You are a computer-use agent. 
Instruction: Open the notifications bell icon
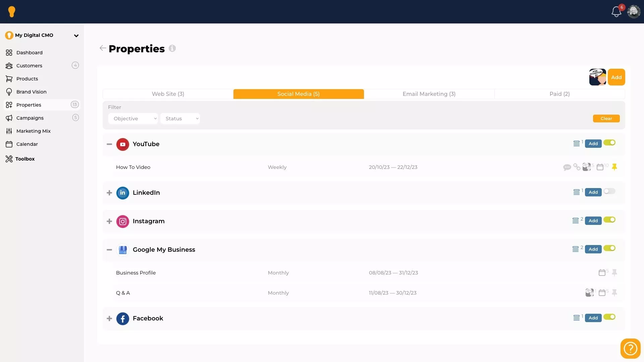[x=616, y=12]
